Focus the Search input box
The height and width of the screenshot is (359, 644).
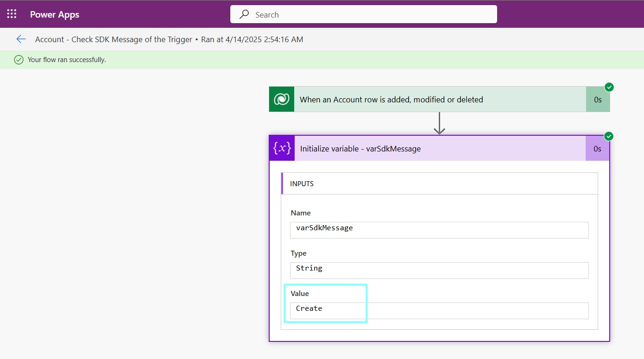click(x=371, y=14)
